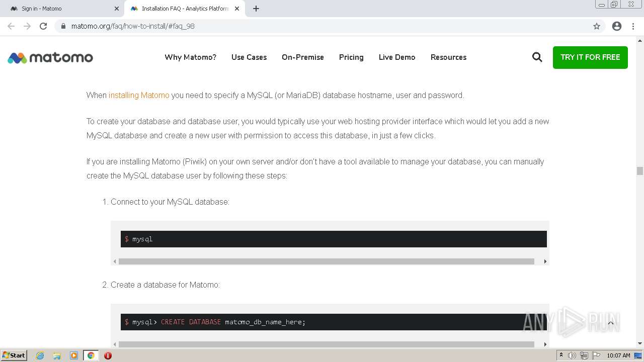
Task: Click the '$ mysql' code block
Action: [334, 239]
